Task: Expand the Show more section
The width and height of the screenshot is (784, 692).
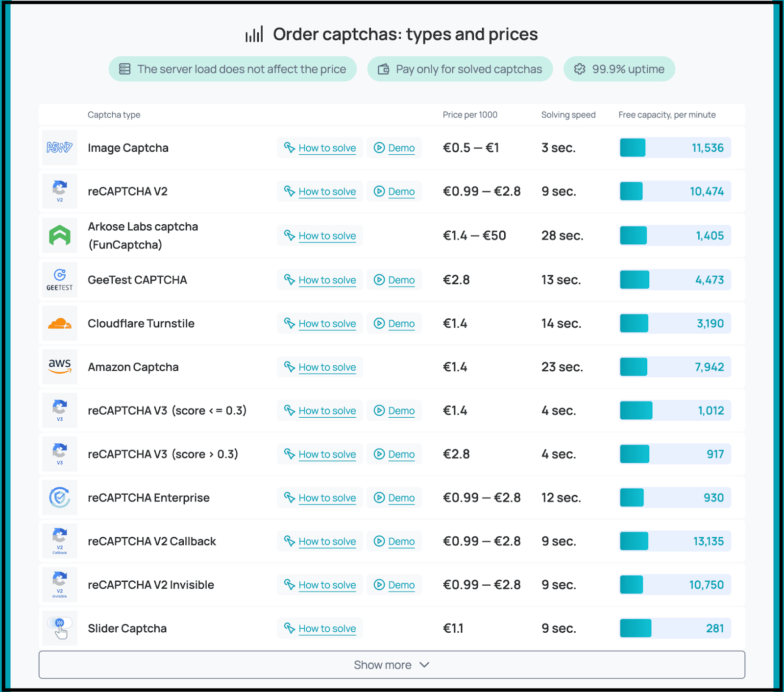Action: pyautogui.click(x=392, y=665)
